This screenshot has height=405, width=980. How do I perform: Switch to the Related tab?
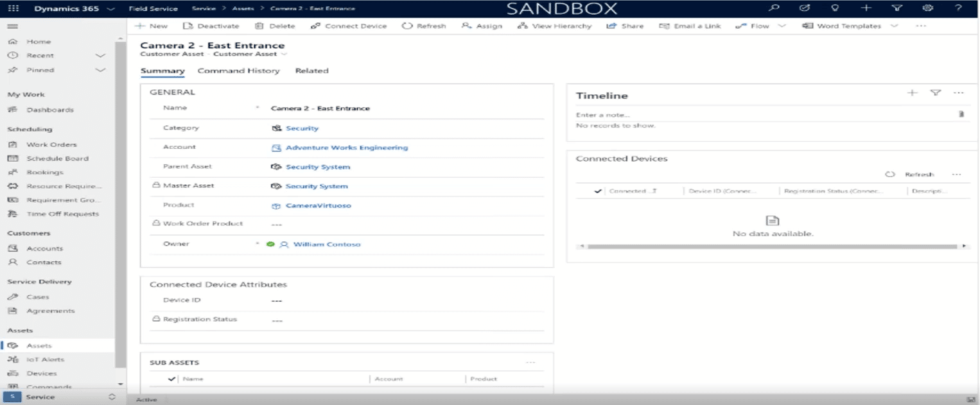pyautogui.click(x=311, y=71)
